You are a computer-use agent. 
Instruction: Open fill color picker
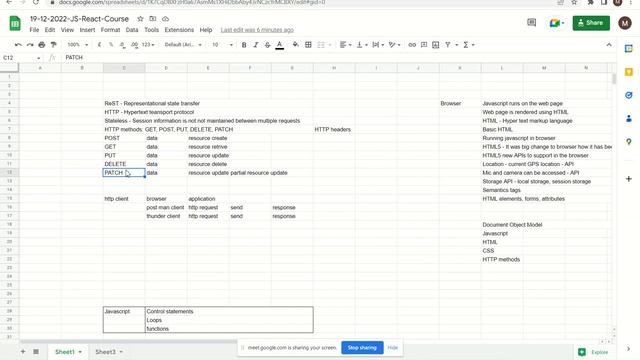[296, 45]
